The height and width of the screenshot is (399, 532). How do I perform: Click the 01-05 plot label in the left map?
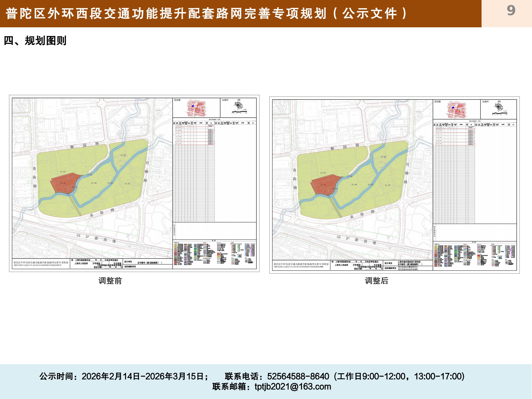click(x=123, y=155)
